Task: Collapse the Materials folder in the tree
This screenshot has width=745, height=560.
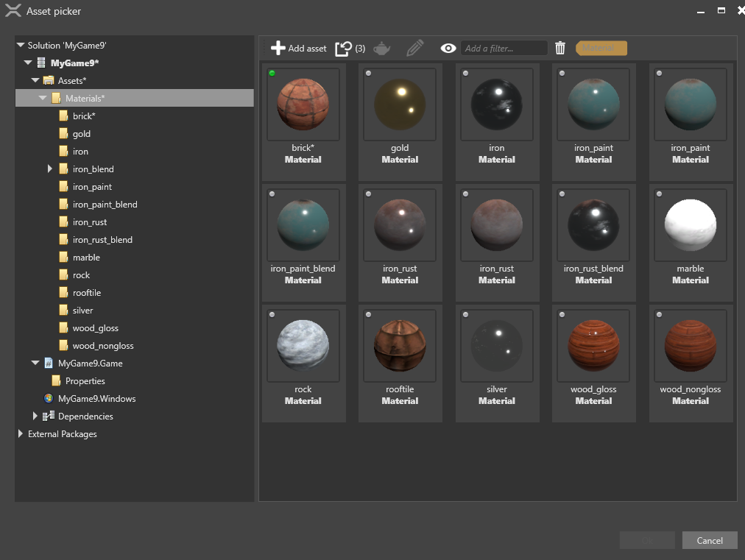Action: pos(43,98)
